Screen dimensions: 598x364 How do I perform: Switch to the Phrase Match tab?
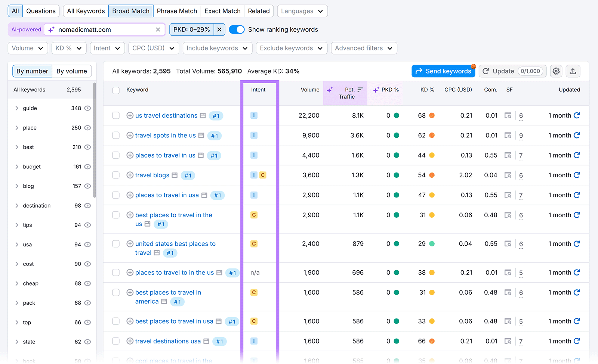[177, 11]
